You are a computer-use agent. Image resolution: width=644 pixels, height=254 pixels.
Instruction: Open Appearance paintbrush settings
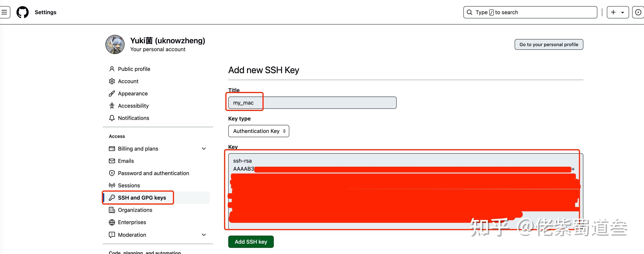(133, 94)
